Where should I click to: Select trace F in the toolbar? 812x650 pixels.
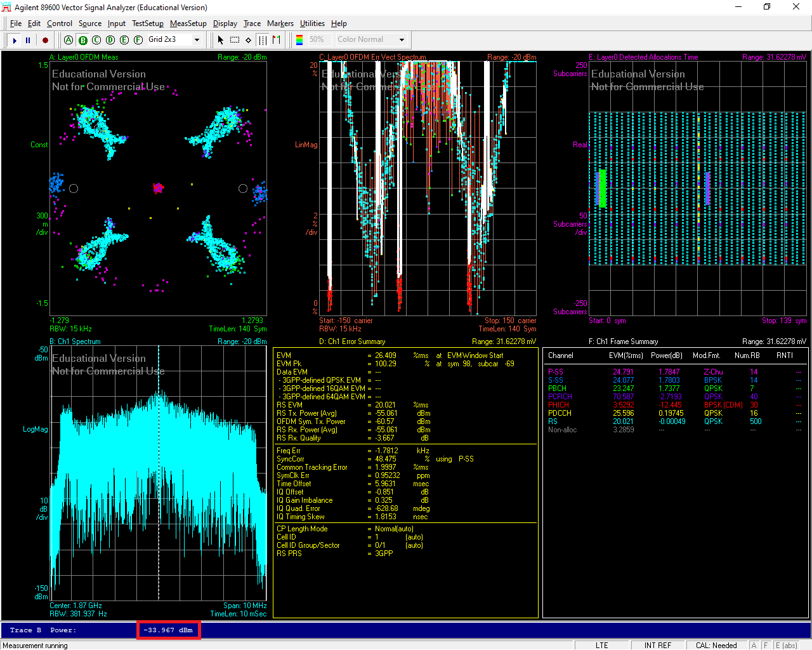click(x=138, y=40)
